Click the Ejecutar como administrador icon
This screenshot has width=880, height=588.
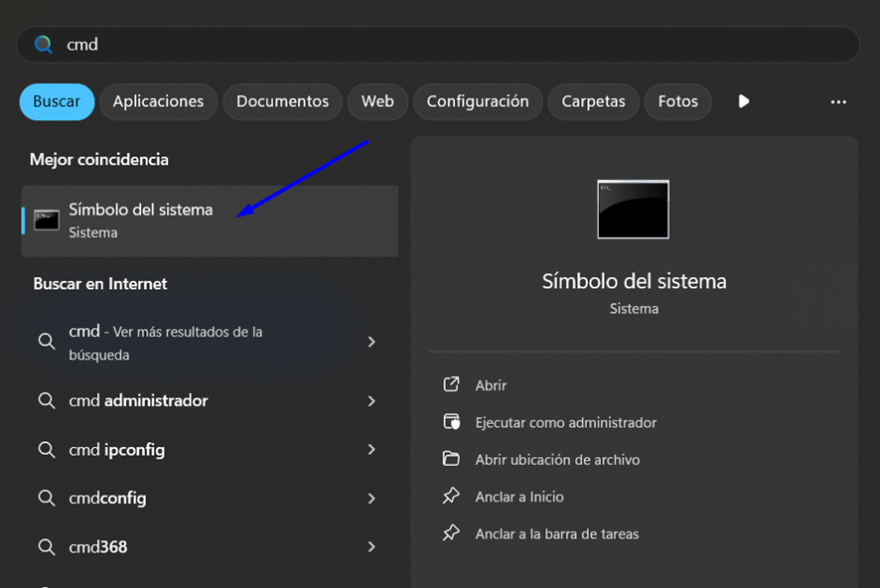pos(452,422)
